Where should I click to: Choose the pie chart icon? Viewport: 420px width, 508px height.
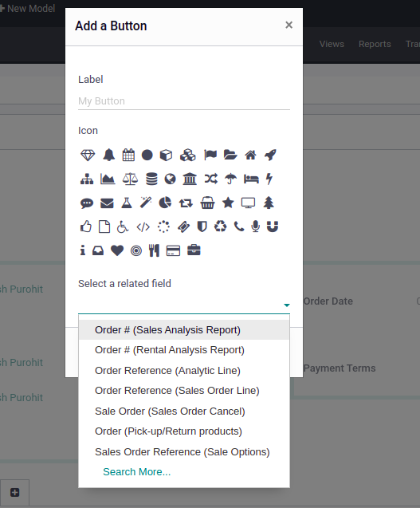[165, 203]
